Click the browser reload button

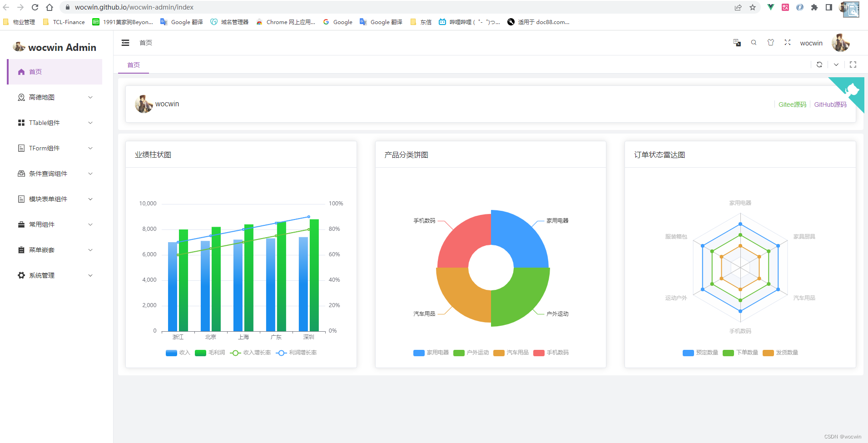point(35,7)
